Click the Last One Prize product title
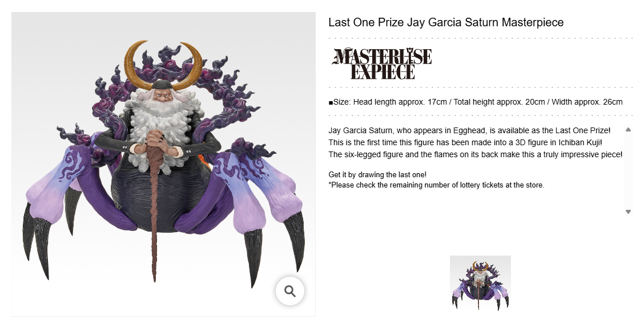Image resolution: width=644 pixels, height=327 pixels. click(x=446, y=22)
